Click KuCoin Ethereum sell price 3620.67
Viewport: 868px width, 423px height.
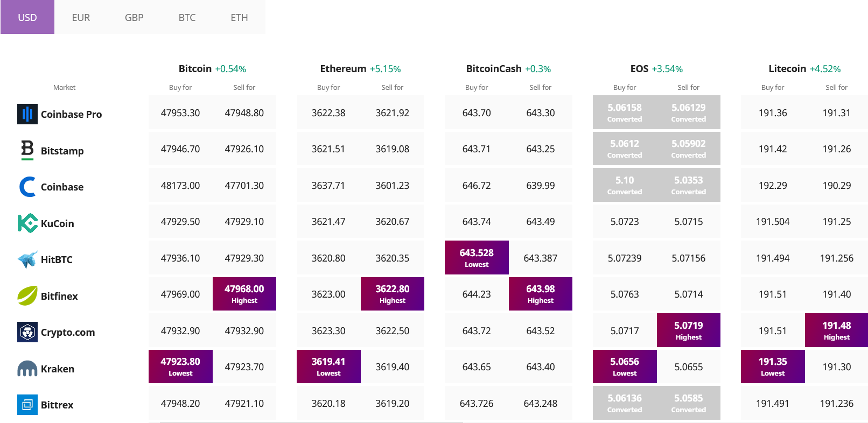[393, 222]
